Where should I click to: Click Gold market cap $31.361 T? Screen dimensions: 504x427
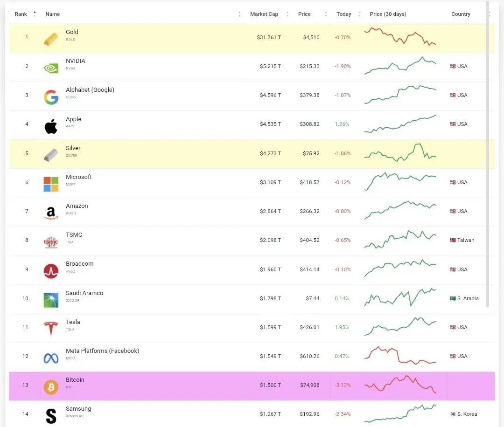click(269, 38)
